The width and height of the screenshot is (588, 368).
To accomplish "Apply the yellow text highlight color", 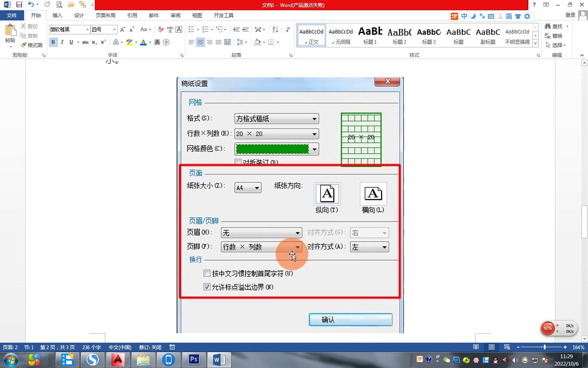I will tap(129, 42).
